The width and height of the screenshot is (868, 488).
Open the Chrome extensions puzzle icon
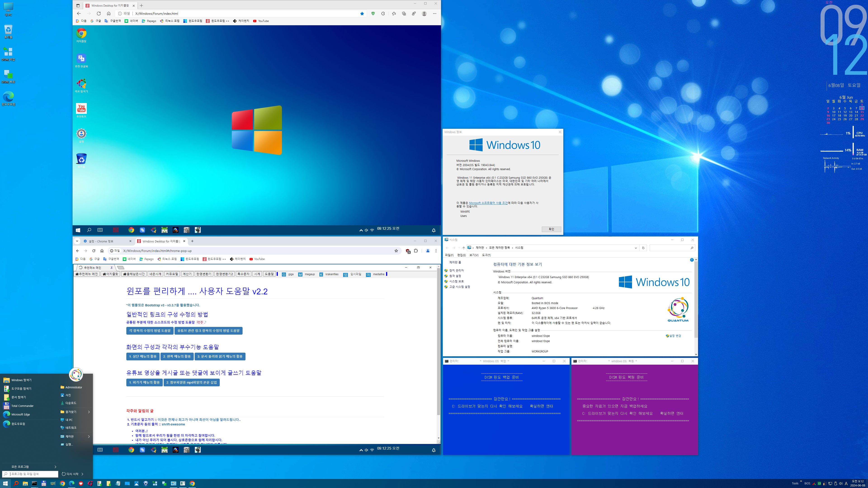pos(416,251)
